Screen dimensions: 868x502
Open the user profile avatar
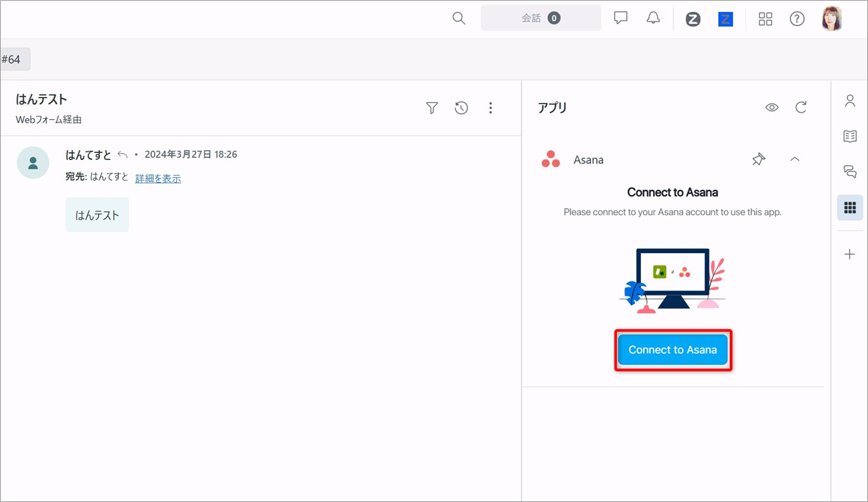tap(832, 19)
